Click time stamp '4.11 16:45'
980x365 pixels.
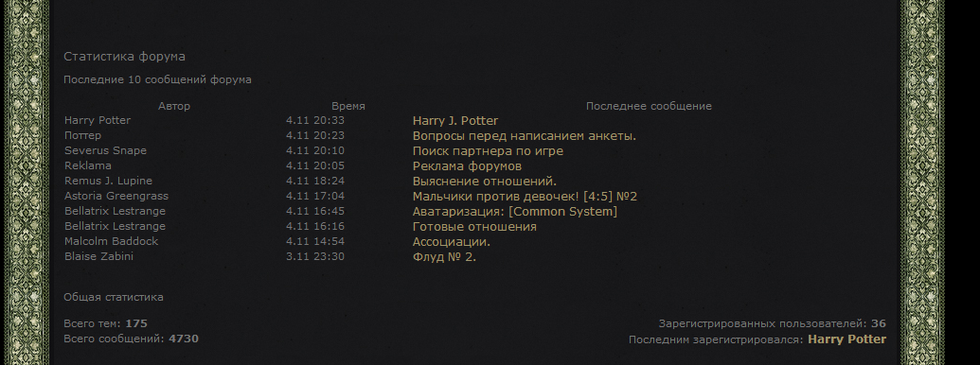point(315,211)
